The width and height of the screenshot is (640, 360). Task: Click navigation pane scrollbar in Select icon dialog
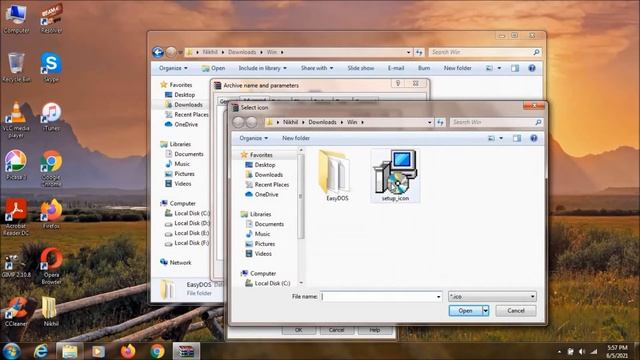301,196
